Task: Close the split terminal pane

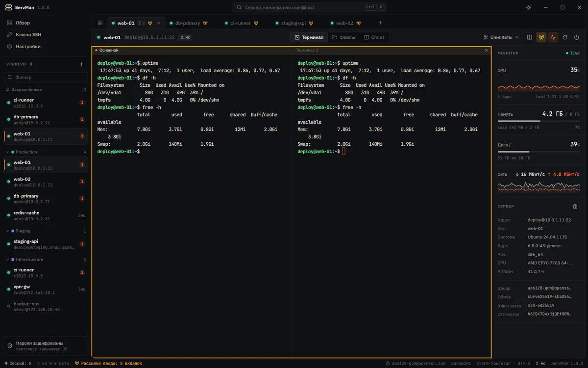Action: (487, 50)
